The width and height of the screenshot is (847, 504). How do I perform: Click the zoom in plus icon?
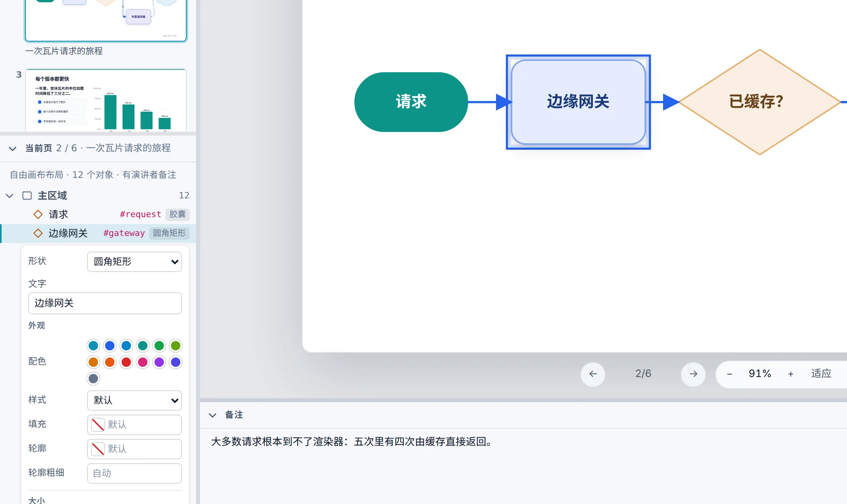[791, 374]
